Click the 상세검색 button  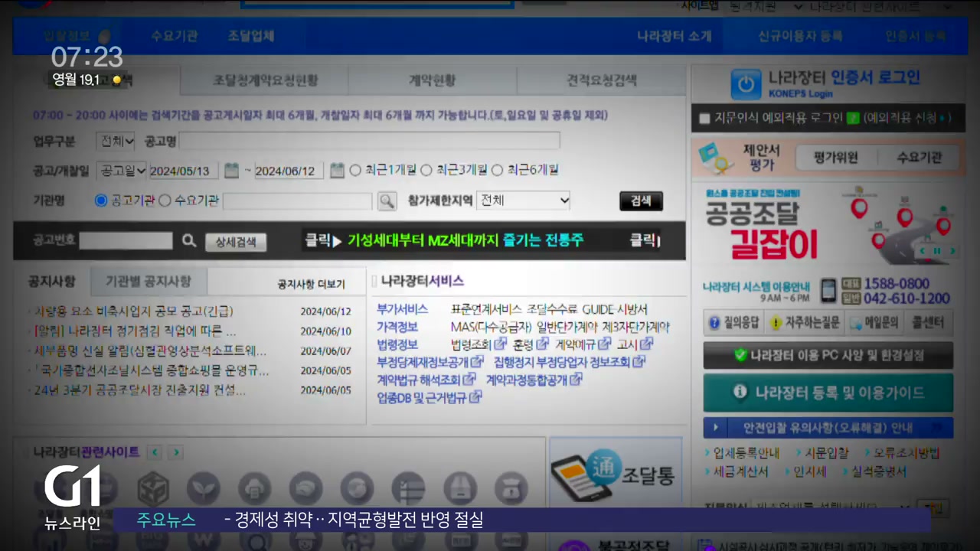(x=236, y=242)
